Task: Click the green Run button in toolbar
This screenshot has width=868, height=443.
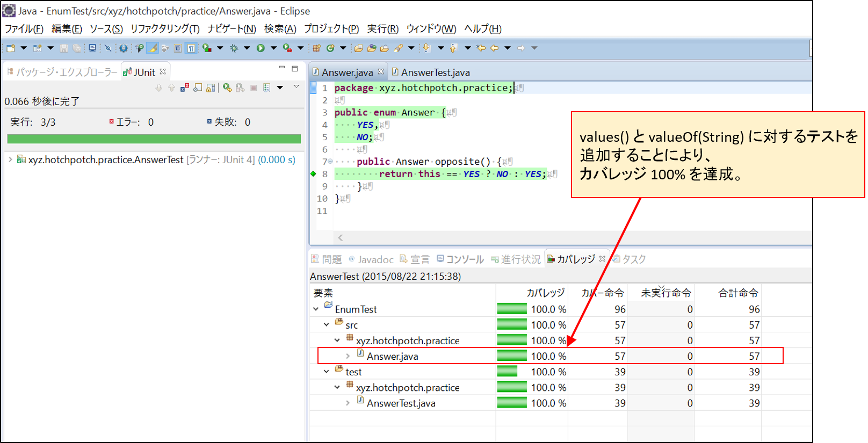Action: [261, 48]
